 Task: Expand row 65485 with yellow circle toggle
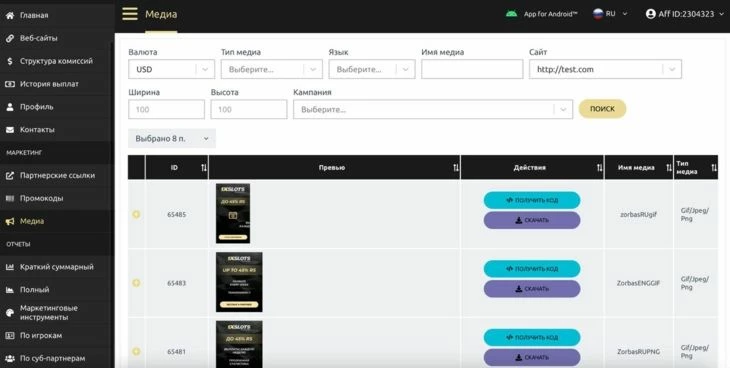click(x=136, y=214)
